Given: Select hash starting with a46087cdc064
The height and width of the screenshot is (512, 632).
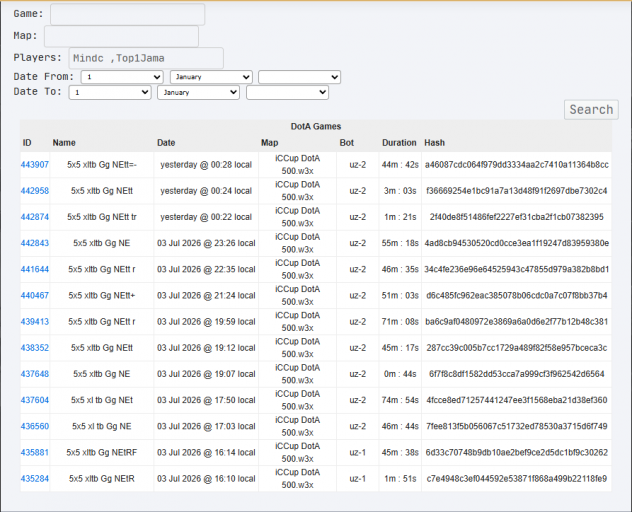Looking at the screenshot, I should pos(517,164).
